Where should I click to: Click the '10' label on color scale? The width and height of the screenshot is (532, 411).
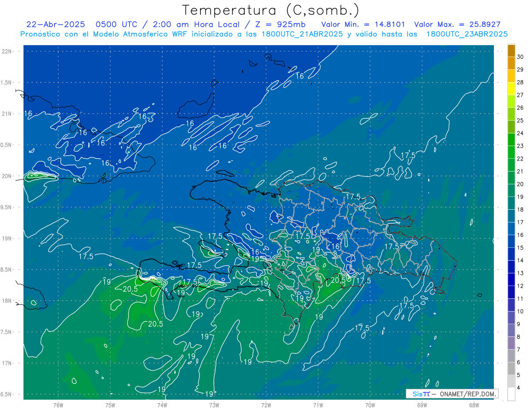521,311
